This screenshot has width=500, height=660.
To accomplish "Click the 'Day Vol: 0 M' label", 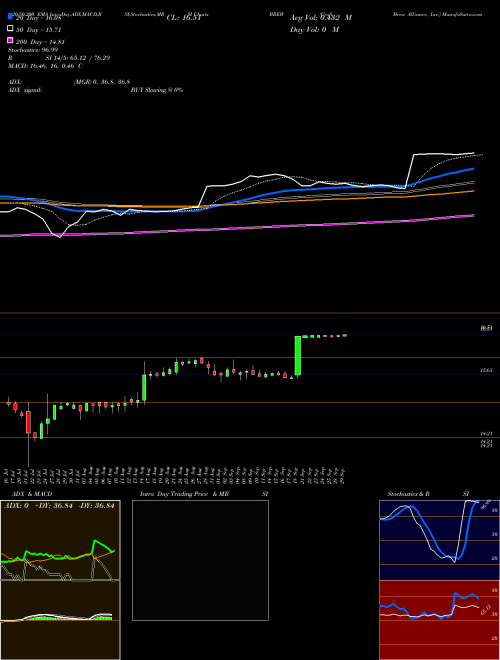I will pos(314,29).
